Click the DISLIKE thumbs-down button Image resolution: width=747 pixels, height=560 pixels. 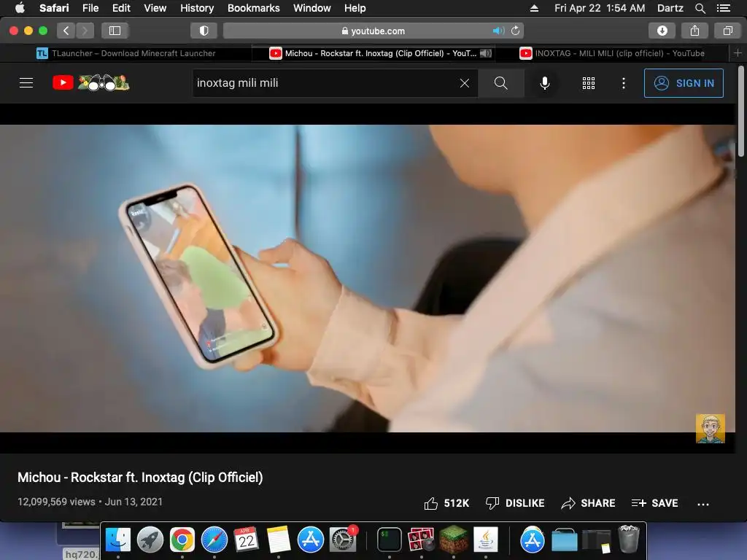[514, 503]
